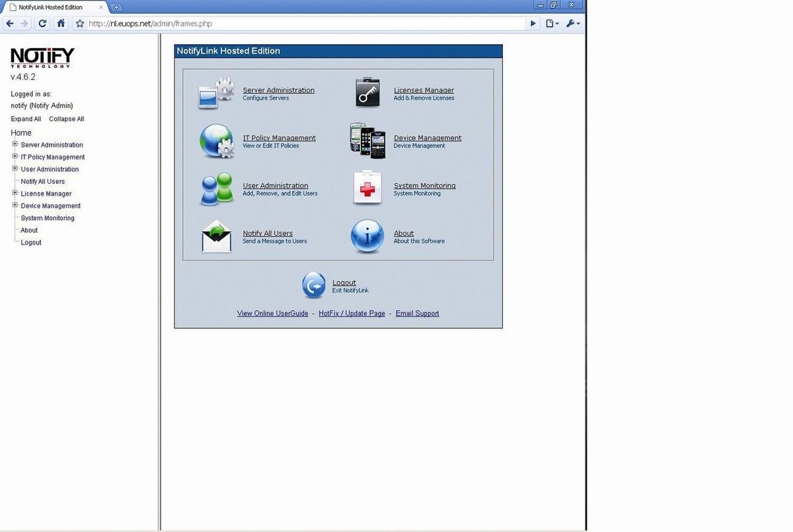
Task: Click the "About this Software" description text
Action: coord(419,241)
